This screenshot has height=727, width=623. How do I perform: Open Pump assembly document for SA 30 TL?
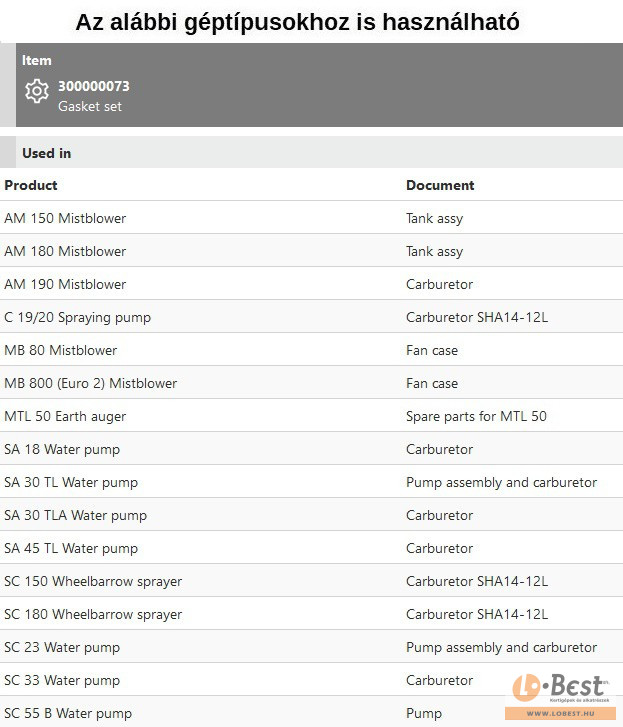[501, 482]
